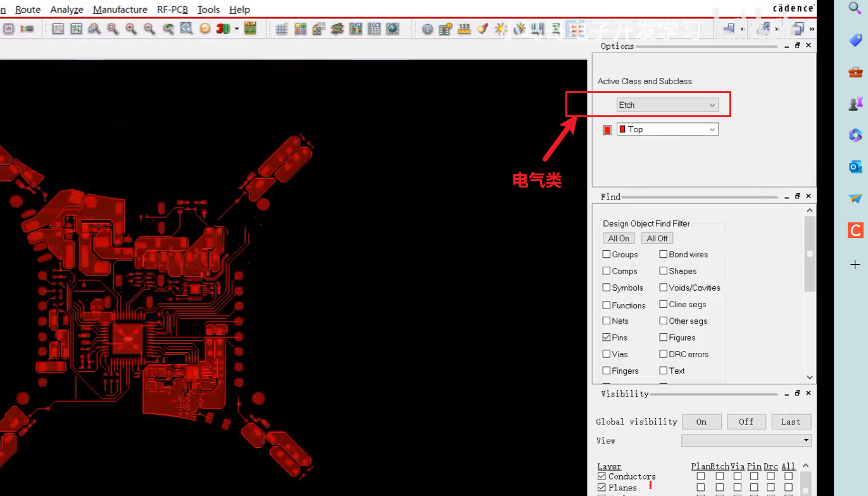
Task: Click the Show Measure 123 icon
Action: (464, 29)
